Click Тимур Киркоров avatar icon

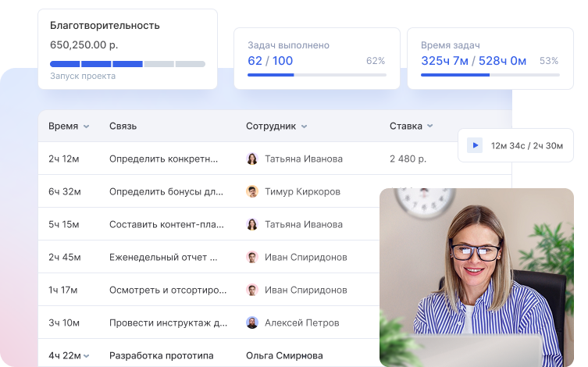click(252, 191)
